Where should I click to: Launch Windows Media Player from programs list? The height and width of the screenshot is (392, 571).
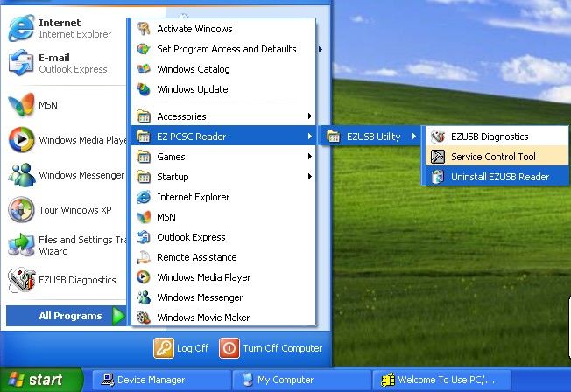[x=223, y=277]
